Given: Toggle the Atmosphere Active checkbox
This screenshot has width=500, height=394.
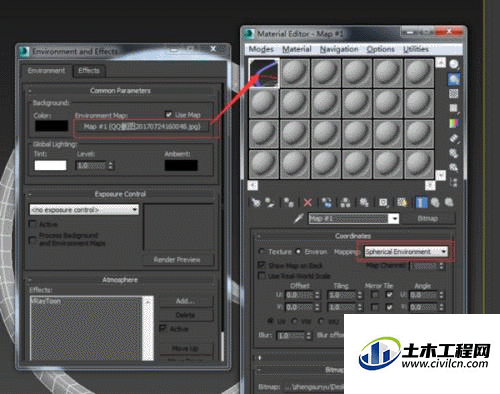Looking at the screenshot, I should (163, 328).
